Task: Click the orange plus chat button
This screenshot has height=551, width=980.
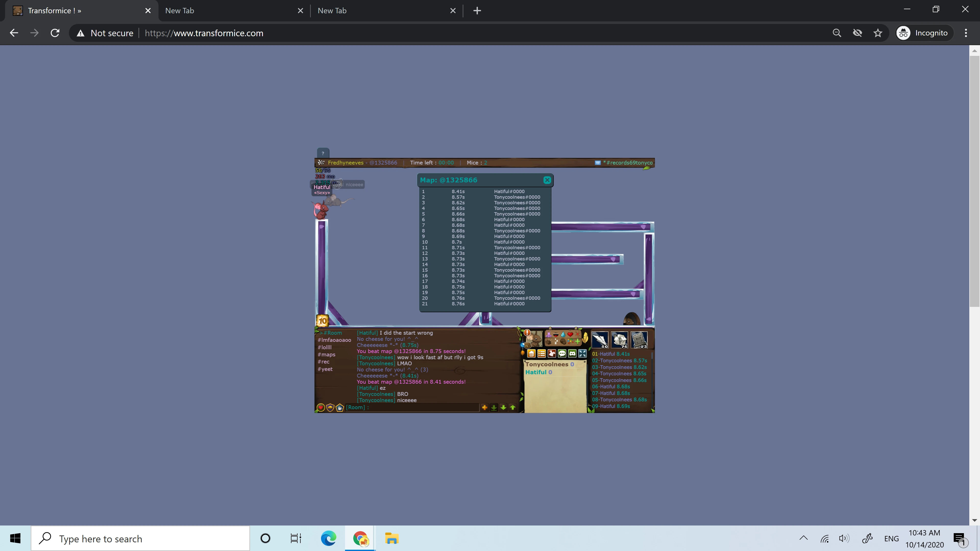Action: click(484, 407)
